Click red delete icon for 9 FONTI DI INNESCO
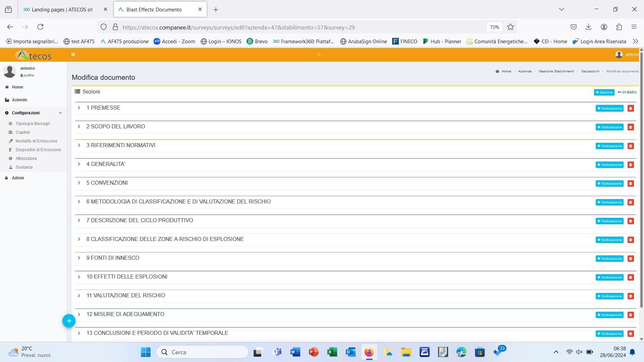 click(631, 258)
